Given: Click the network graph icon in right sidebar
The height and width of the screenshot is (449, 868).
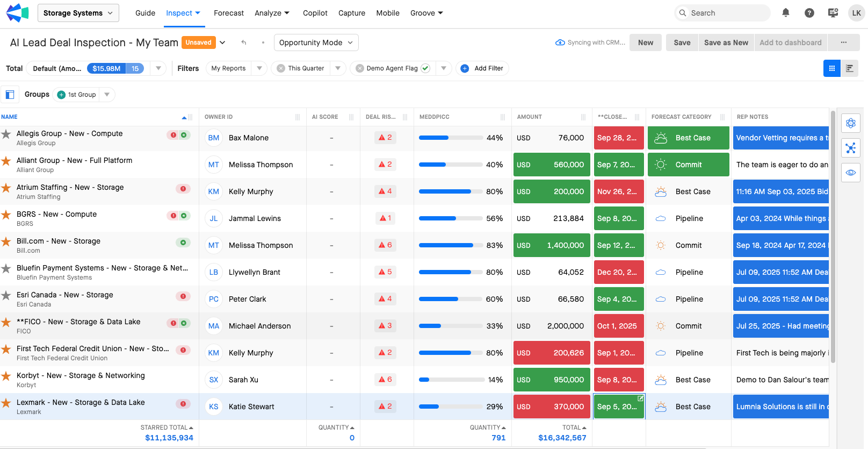Looking at the screenshot, I should 851,148.
